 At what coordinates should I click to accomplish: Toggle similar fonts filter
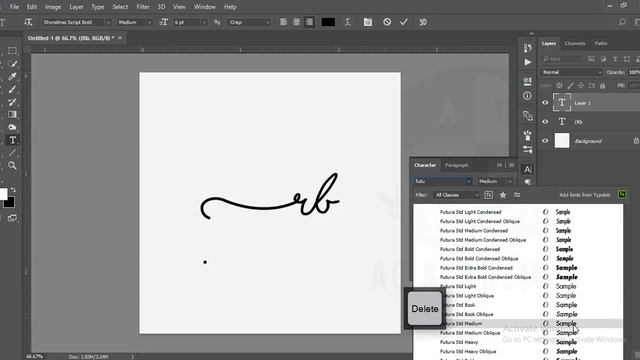pyautogui.click(x=517, y=195)
